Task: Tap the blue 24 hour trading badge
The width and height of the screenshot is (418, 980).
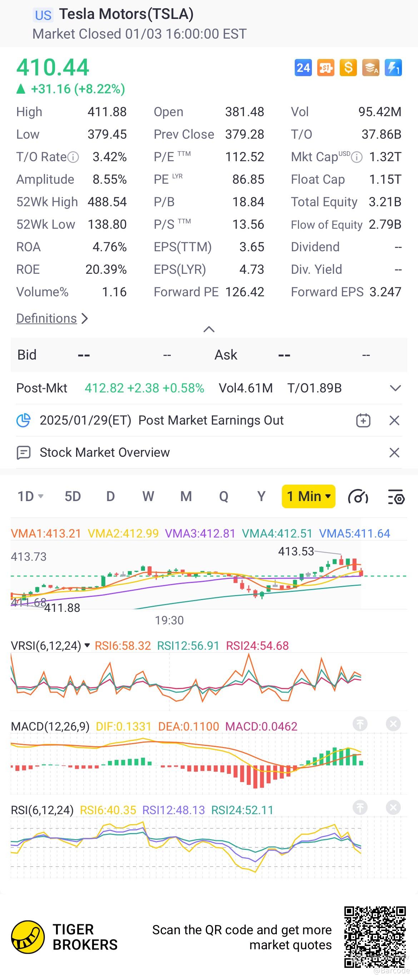Action: (303, 68)
